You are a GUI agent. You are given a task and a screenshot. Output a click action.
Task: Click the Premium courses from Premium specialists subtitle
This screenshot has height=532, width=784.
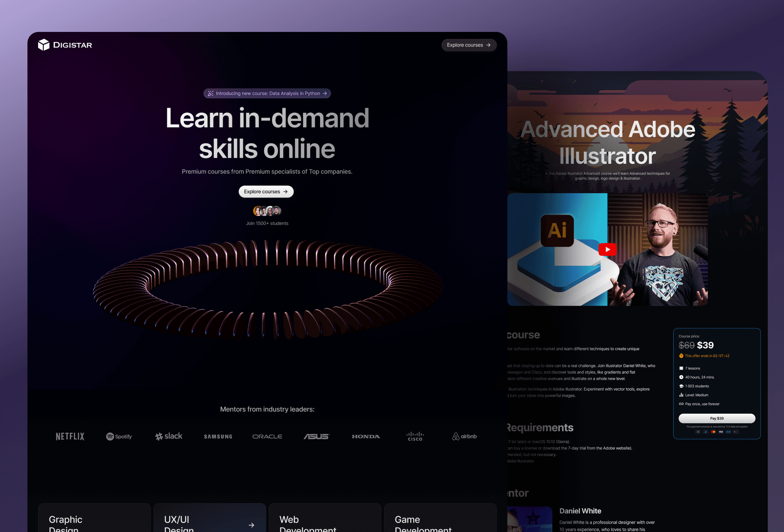click(x=267, y=171)
